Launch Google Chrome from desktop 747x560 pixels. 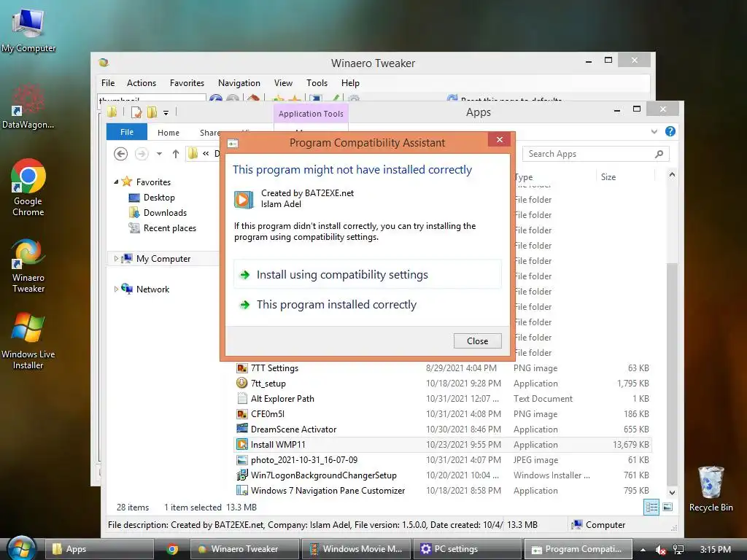point(28,187)
